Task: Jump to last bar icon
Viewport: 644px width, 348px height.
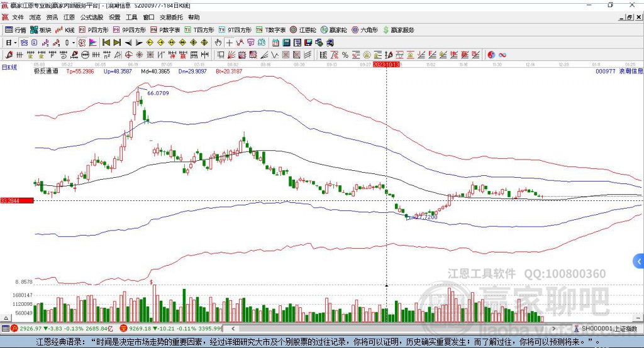Action: (x=117, y=43)
